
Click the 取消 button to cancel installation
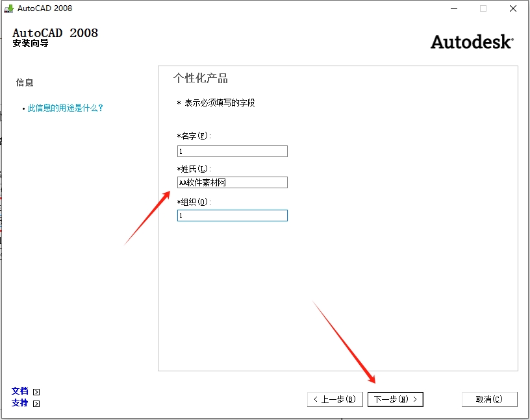[489, 399]
